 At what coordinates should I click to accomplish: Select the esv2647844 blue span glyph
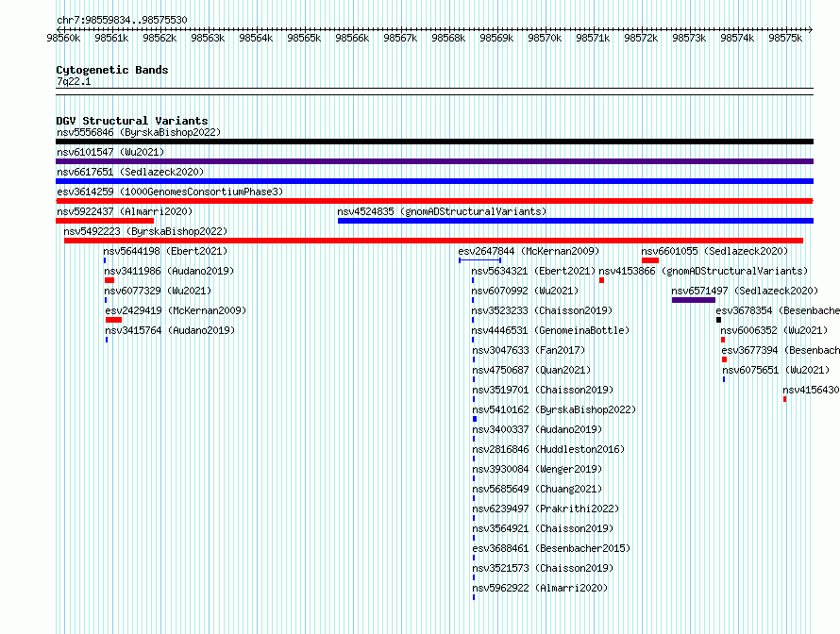[x=480, y=260]
